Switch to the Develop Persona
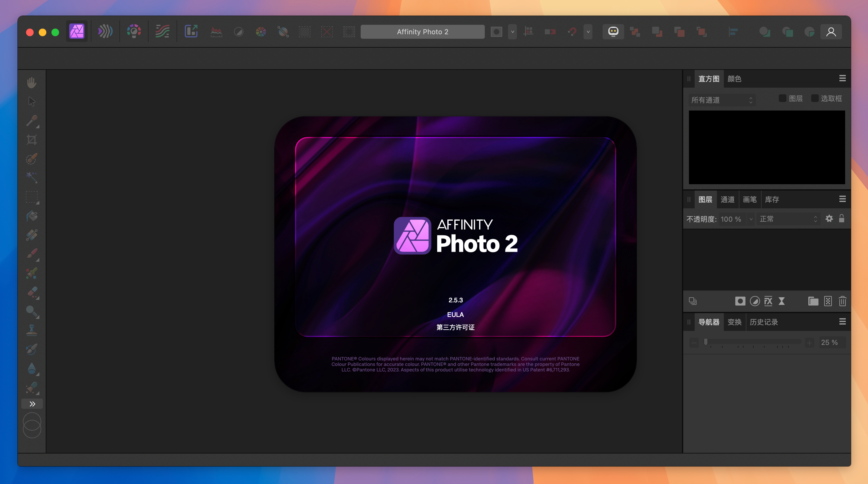Image resolution: width=868 pixels, height=484 pixels. pyautogui.click(x=134, y=32)
